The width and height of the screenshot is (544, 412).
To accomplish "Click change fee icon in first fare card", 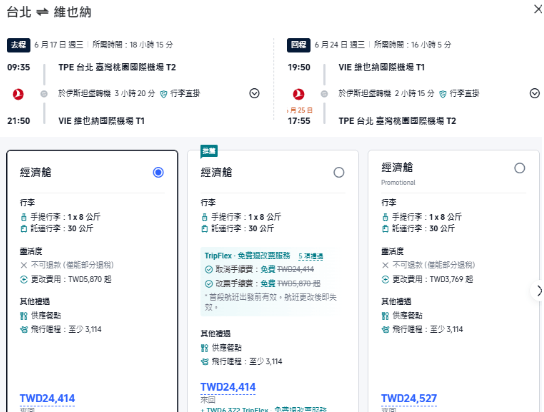I will click(x=24, y=280).
